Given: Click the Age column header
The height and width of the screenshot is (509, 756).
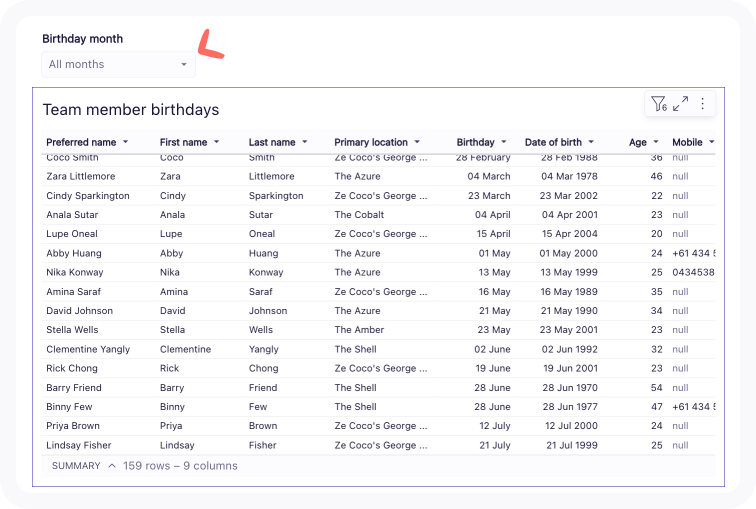Looking at the screenshot, I should [x=637, y=142].
